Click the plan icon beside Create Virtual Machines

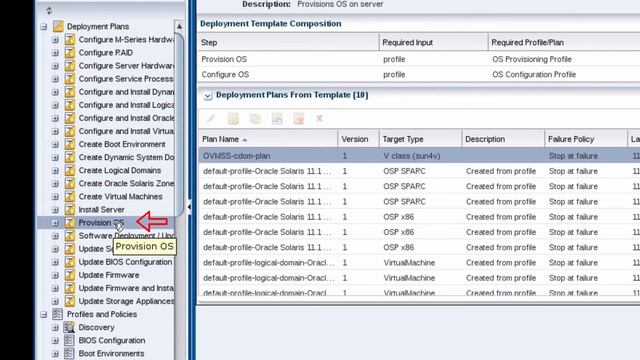pyautogui.click(x=70, y=196)
